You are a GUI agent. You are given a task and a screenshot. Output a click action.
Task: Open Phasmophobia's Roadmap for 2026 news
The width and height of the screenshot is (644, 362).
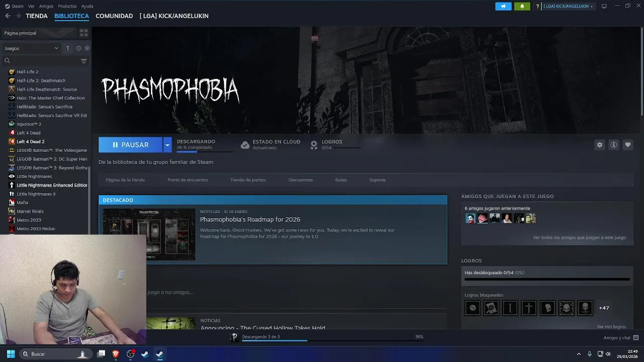point(250,219)
